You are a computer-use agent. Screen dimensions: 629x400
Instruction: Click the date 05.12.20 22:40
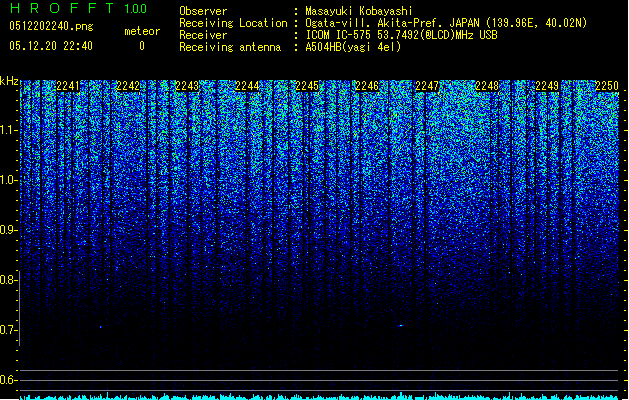pyautogui.click(x=51, y=46)
